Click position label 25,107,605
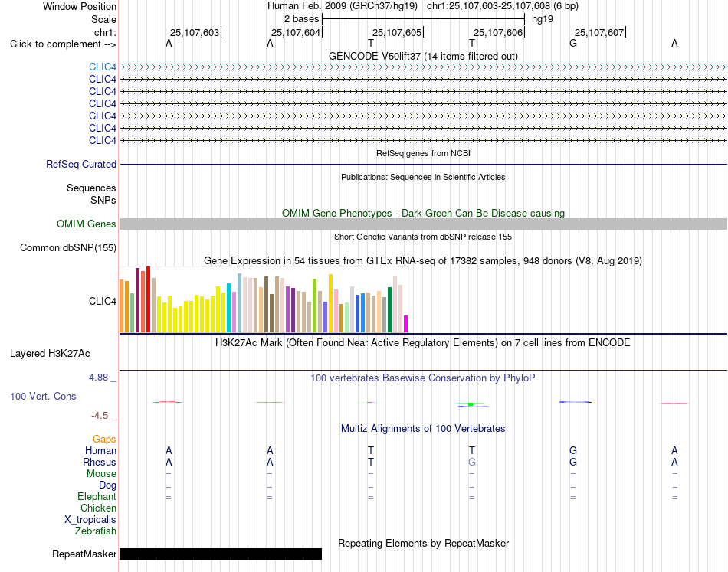The height and width of the screenshot is (572, 728). click(x=397, y=32)
